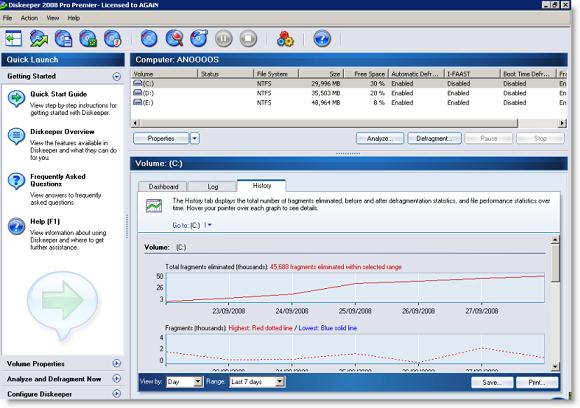580x408 pixels.
Task: Switch to the Log tab
Action: [212, 186]
